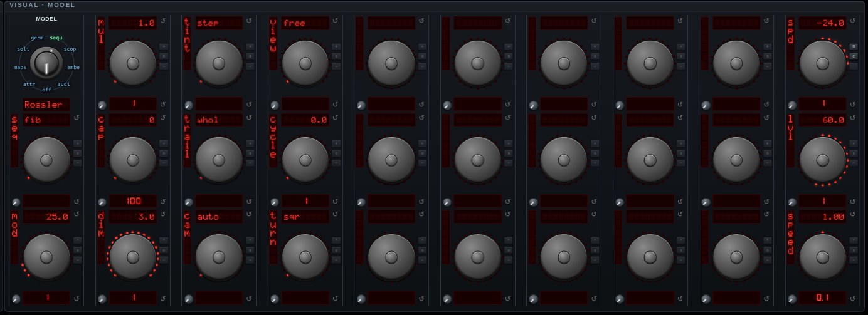The image size is (868, 315).
Task: Click the lvl value field 60.0
Action: click(x=822, y=120)
